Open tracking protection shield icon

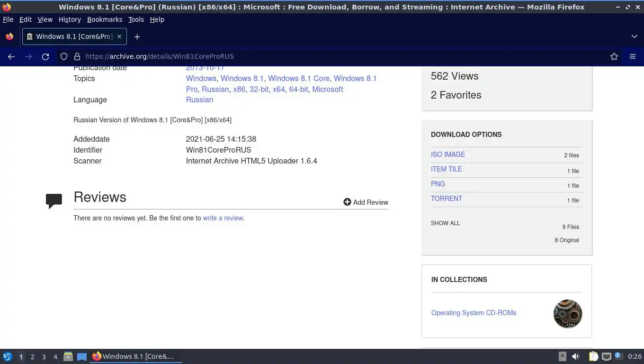[x=64, y=56]
